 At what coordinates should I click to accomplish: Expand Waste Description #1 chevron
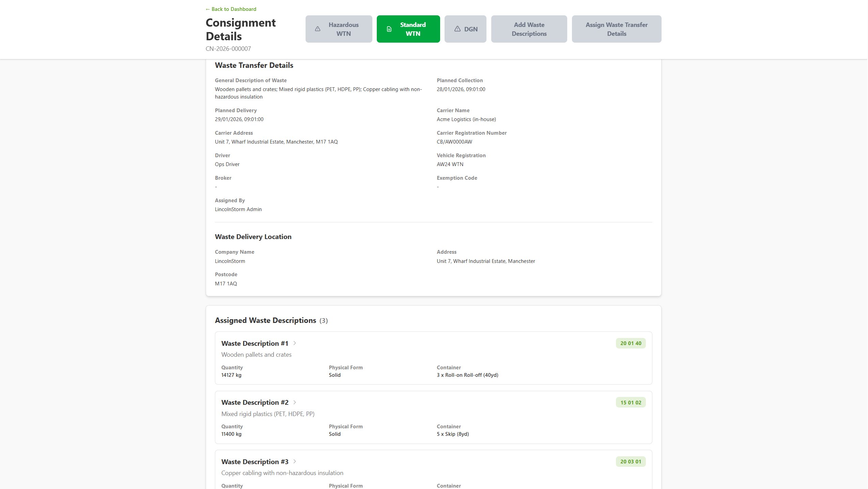(x=295, y=343)
